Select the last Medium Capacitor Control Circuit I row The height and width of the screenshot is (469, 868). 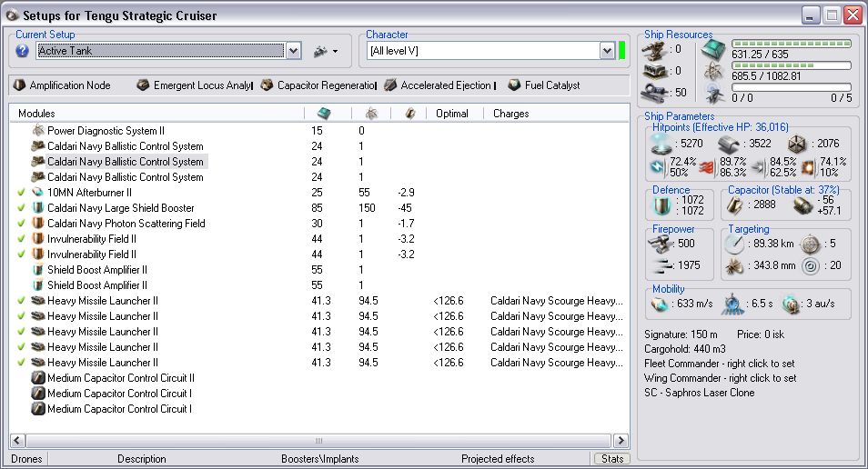pyautogui.click(x=113, y=409)
